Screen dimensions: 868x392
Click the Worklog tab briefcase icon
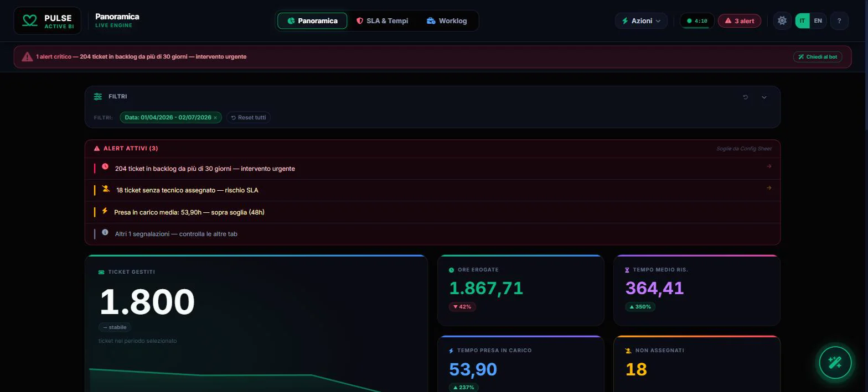(431, 21)
